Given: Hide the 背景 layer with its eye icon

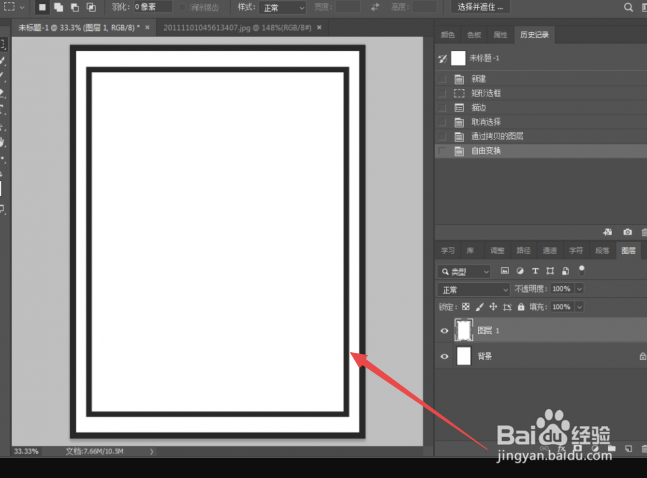Looking at the screenshot, I should tap(444, 356).
